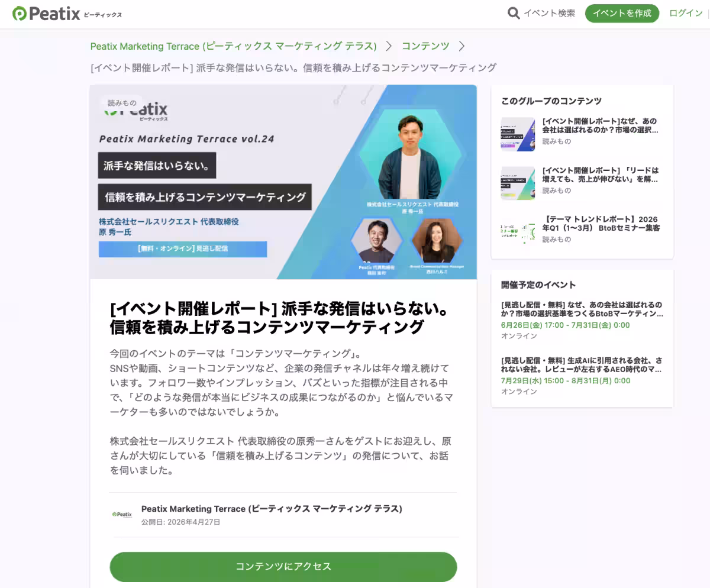Open the 2026年Q1 BtoBセミナー集客 report link
710x588 pixels.
pyautogui.click(x=601, y=224)
